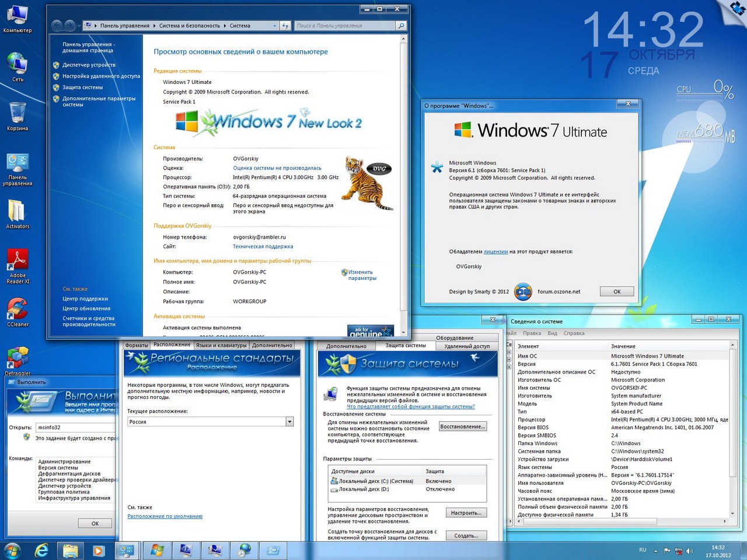Launch CCleaner from the desktop

(18, 312)
